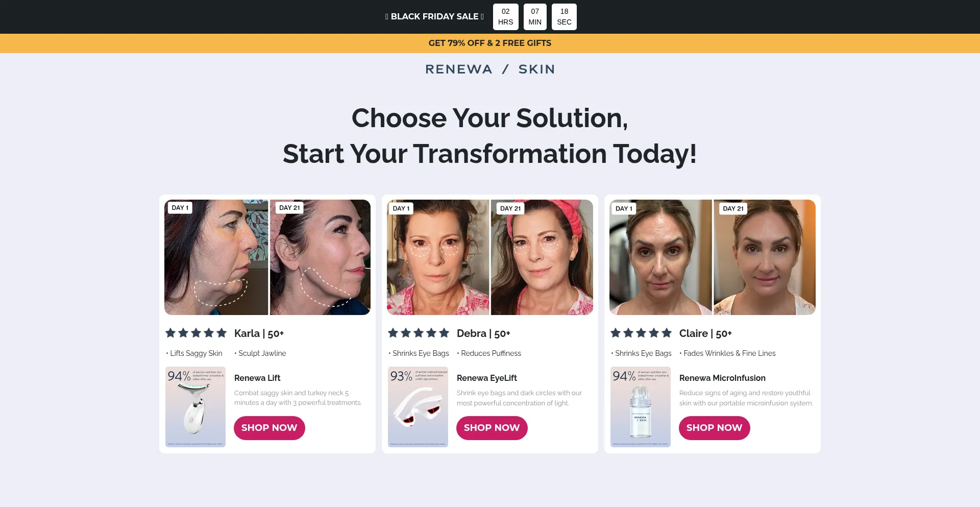Click the Renewa / Skin logo
Viewport: 980px width, 507px height.
[490, 69]
